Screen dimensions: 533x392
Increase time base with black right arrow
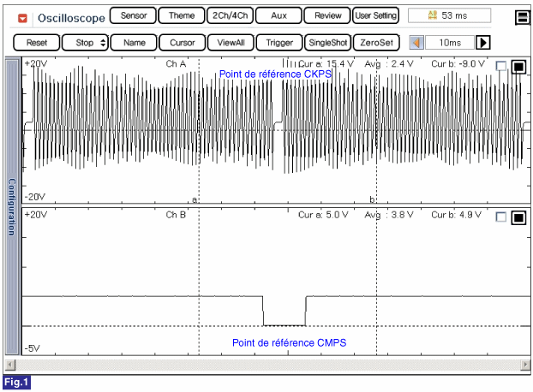[483, 42]
